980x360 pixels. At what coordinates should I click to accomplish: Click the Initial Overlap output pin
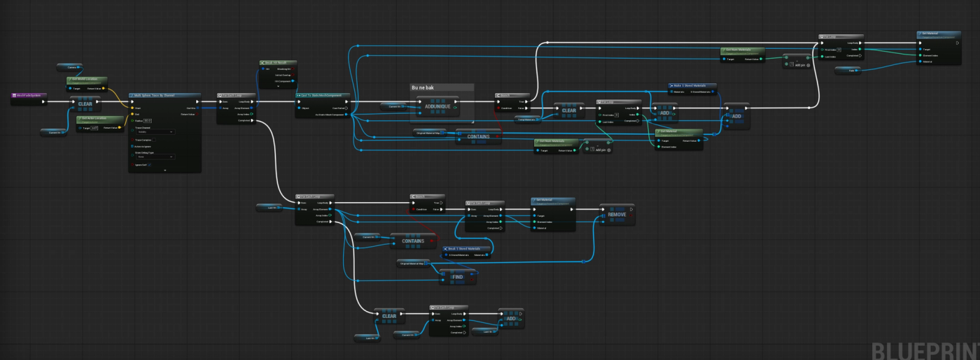click(x=293, y=75)
